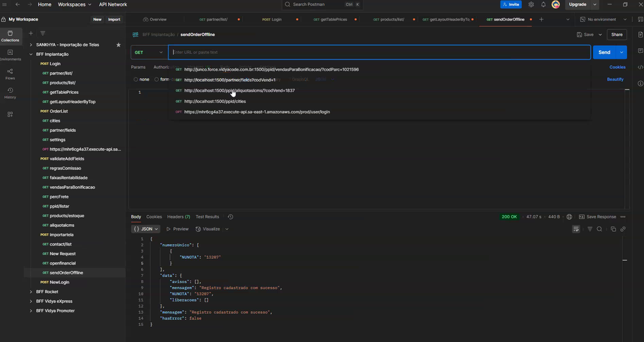644x342 pixels.
Task: Open the network information globe icon
Action: coord(569,217)
